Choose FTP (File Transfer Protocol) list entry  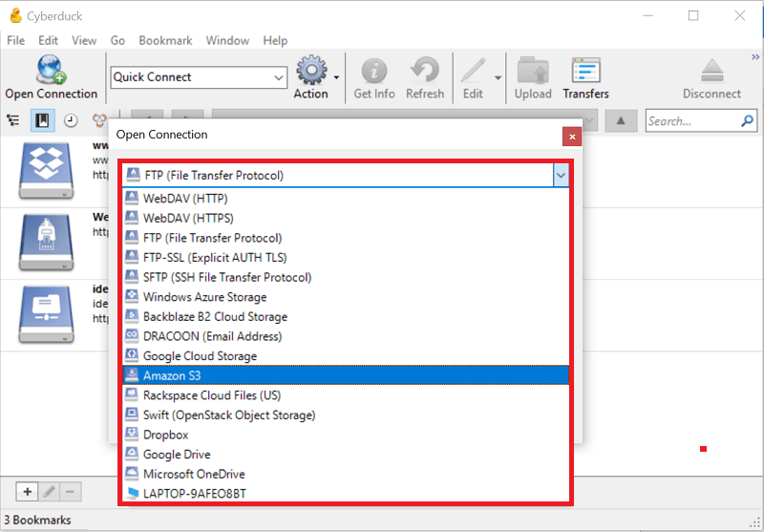[x=346, y=238]
